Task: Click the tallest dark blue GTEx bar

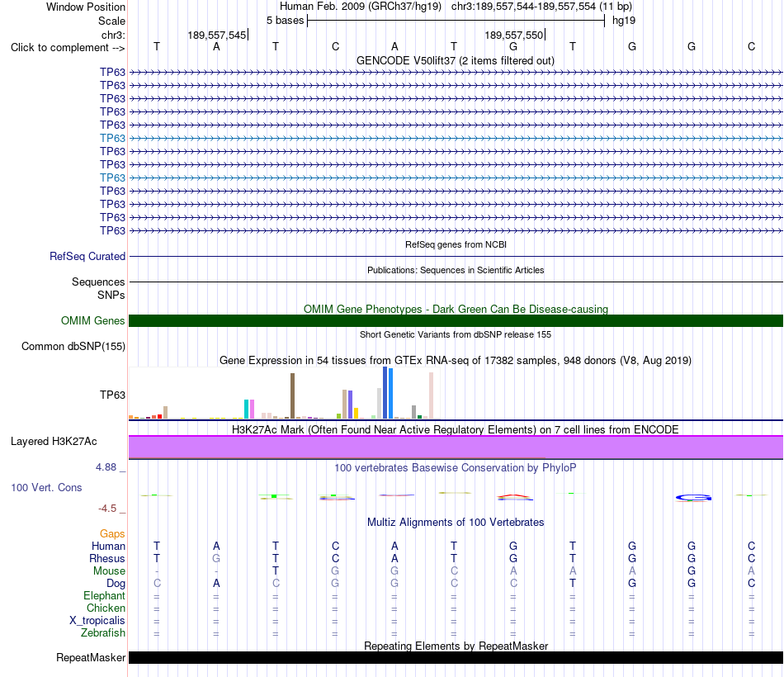Action: 385,392
